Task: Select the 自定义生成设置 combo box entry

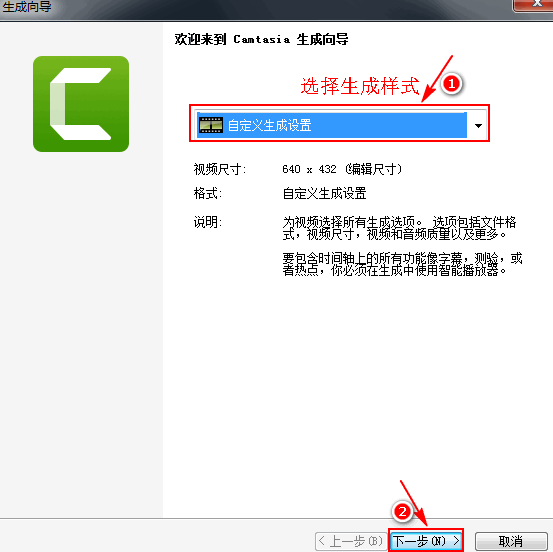Action: [332, 125]
